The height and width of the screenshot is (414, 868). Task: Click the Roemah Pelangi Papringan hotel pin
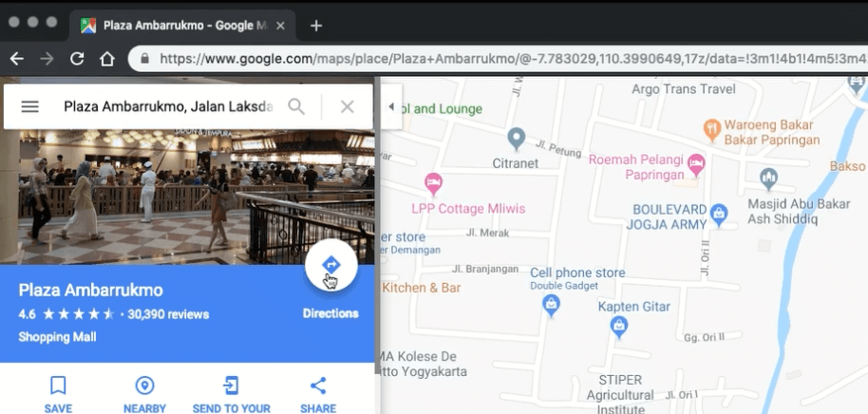tap(696, 165)
